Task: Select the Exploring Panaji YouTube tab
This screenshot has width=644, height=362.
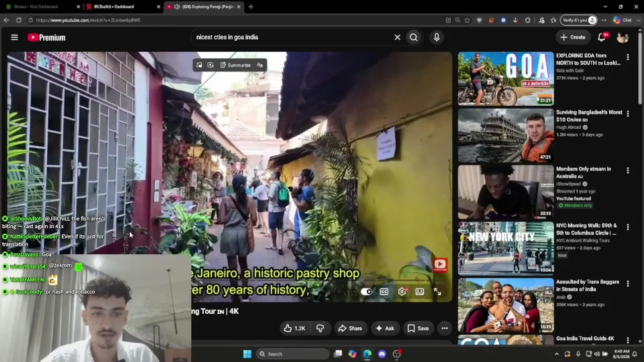Action: point(204,7)
